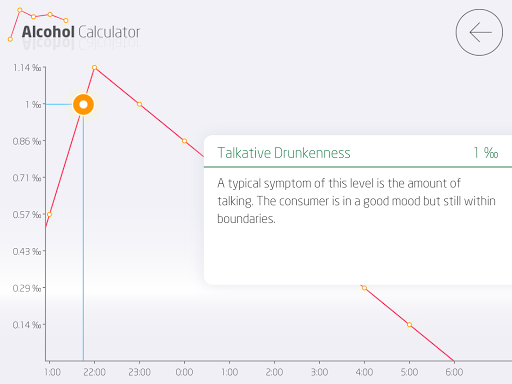
Task: Select the large orange marker at 1 ‰
Action: click(x=83, y=104)
